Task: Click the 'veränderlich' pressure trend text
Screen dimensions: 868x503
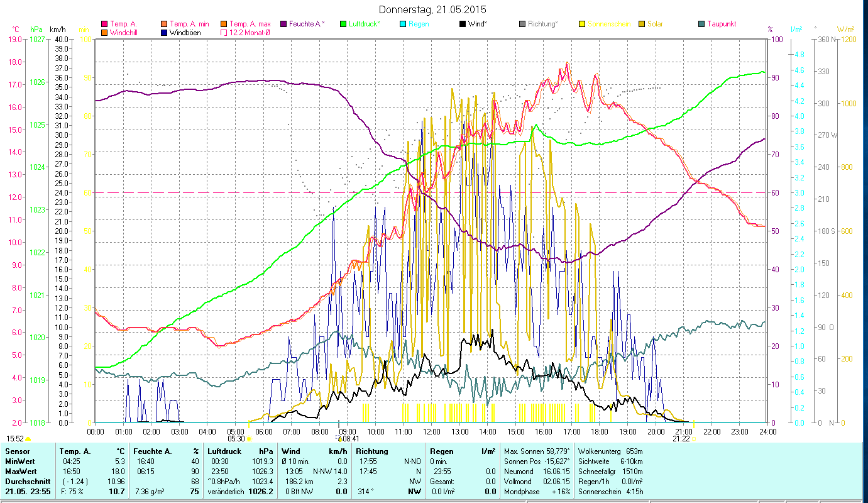Action: click(x=227, y=492)
